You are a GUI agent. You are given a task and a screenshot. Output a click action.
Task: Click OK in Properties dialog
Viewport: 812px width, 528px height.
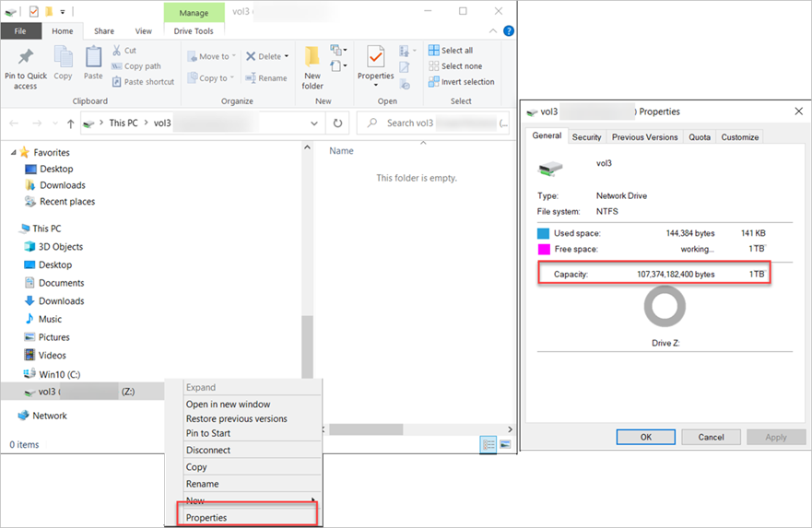coord(646,437)
